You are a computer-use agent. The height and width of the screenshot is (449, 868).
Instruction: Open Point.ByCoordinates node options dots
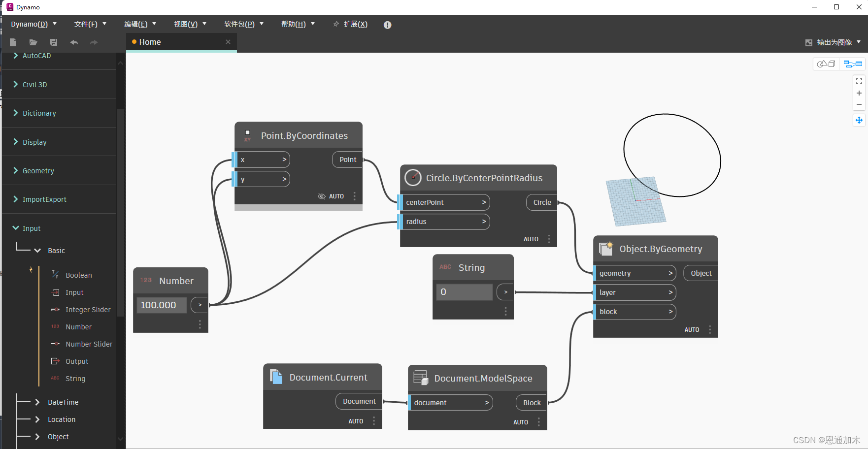tap(355, 196)
